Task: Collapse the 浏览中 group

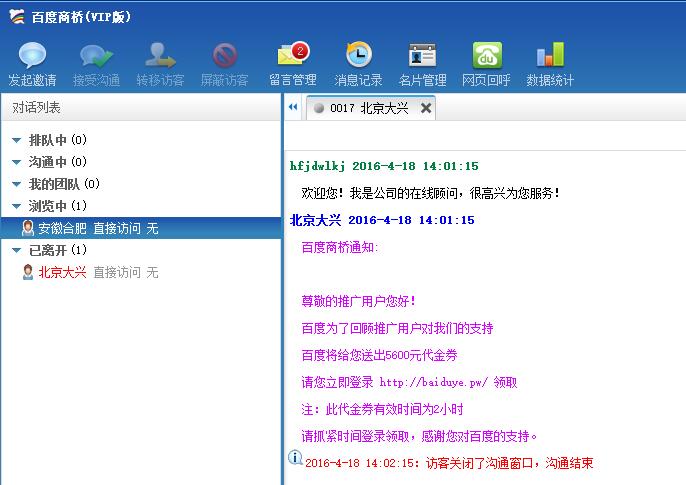Action: (x=17, y=206)
